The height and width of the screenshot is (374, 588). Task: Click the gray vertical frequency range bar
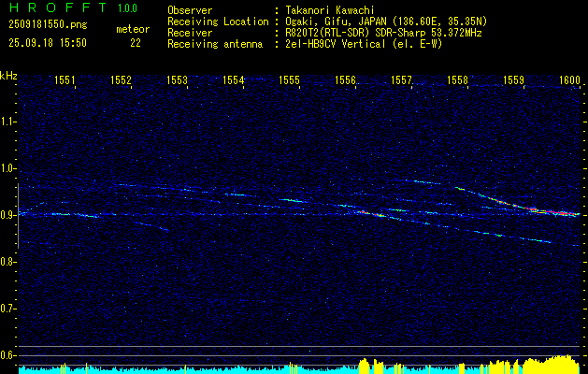point(18,216)
